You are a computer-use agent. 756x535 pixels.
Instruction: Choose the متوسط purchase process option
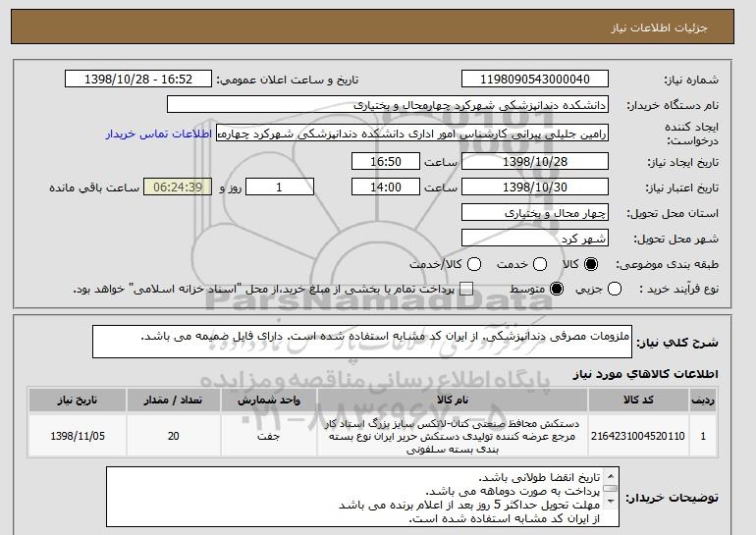point(557,289)
